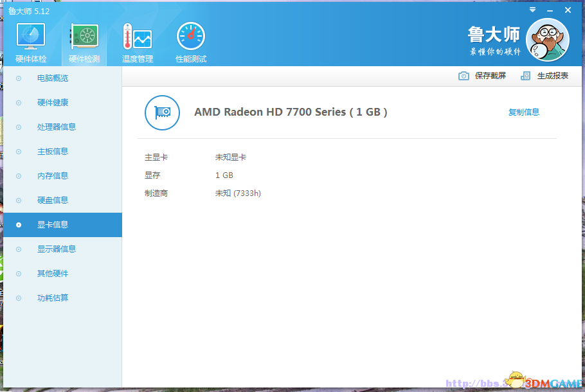Click the filled bullet beside 显卡信息
This screenshot has height=392, width=585.
point(19,225)
